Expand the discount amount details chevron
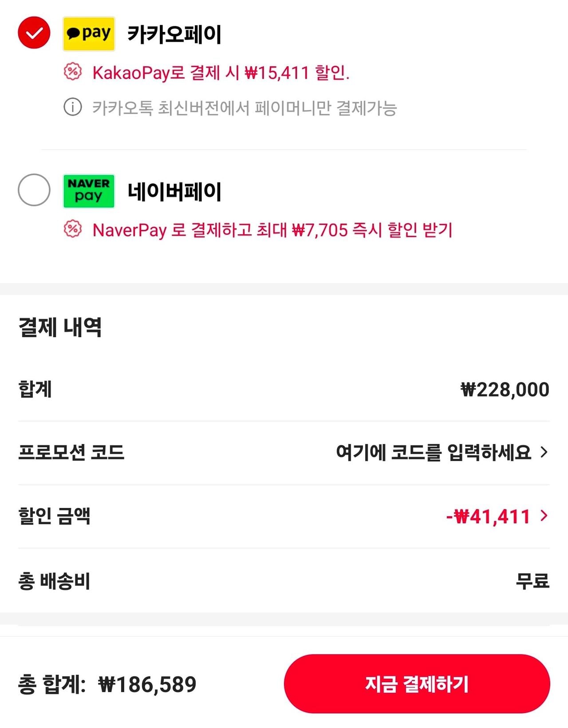Viewport: 568px width, 728px height. click(544, 516)
